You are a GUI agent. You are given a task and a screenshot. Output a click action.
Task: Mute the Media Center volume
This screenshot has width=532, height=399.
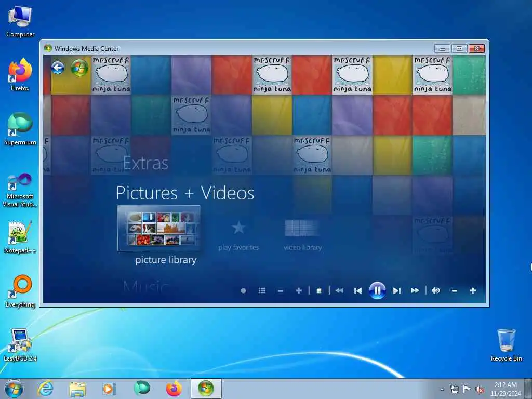pyautogui.click(x=436, y=290)
